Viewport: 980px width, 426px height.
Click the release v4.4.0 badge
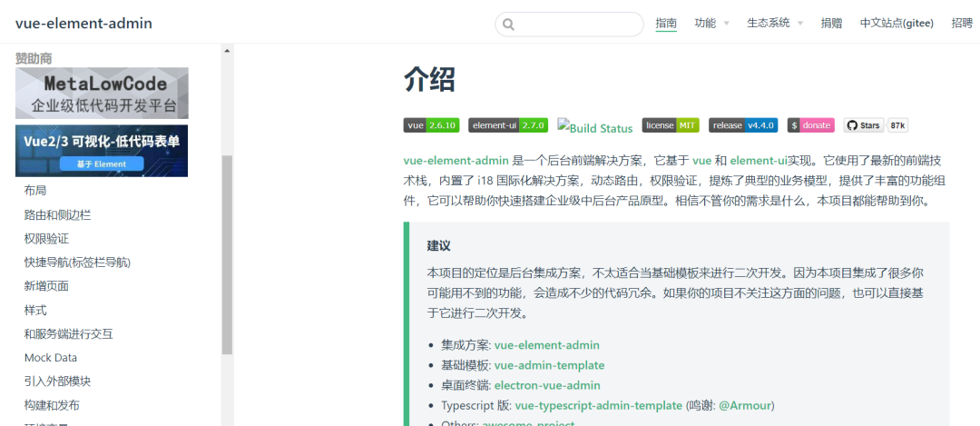743,125
